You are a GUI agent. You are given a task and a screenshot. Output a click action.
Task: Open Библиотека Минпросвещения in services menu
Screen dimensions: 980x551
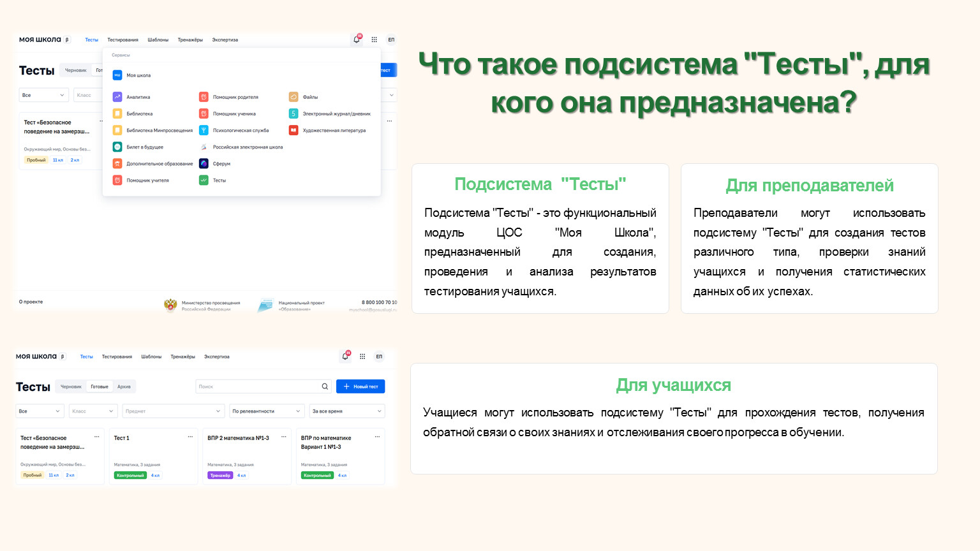(x=153, y=130)
